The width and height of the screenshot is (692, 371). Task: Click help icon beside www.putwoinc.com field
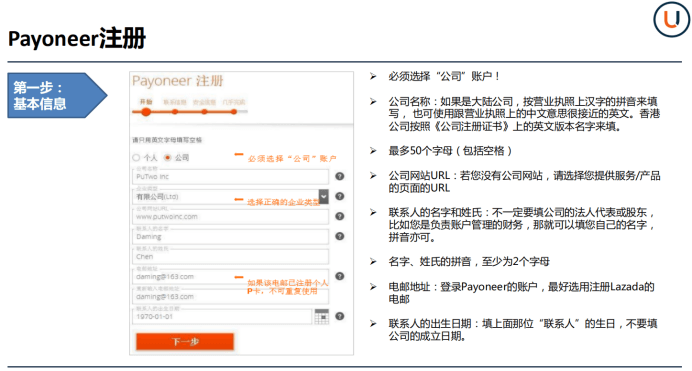click(x=339, y=216)
